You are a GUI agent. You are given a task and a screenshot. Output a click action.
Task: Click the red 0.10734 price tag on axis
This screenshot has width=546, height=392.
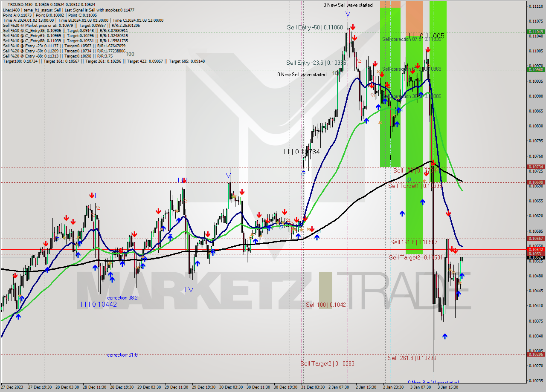(x=536, y=167)
